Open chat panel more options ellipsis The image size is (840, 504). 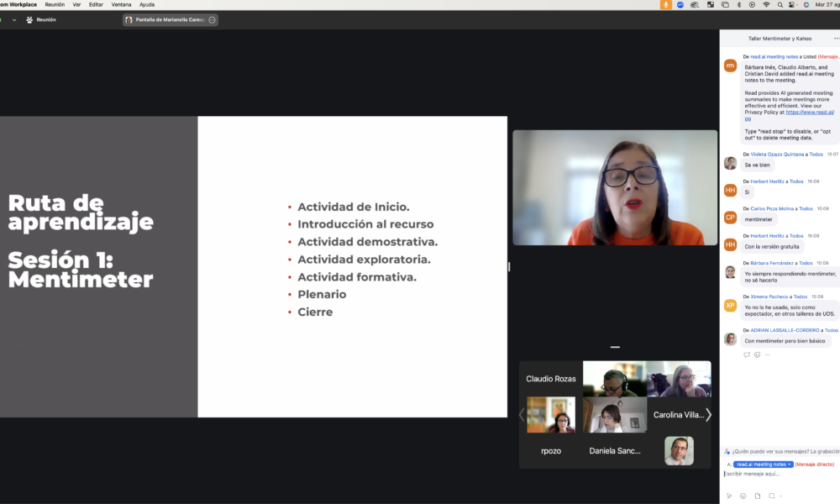(x=837, y=39)
